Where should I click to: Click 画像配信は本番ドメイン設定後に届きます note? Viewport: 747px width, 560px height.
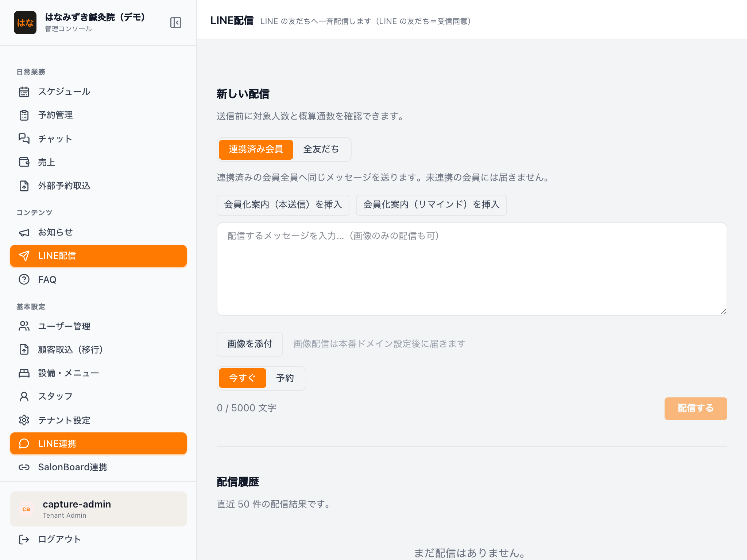point(379,344)
